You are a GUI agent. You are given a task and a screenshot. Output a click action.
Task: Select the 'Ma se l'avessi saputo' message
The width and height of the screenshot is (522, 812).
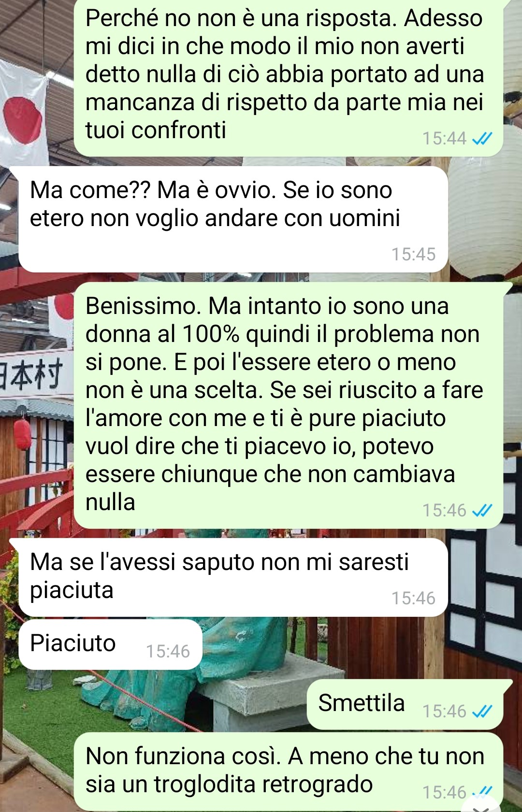(x=233, y=577)
